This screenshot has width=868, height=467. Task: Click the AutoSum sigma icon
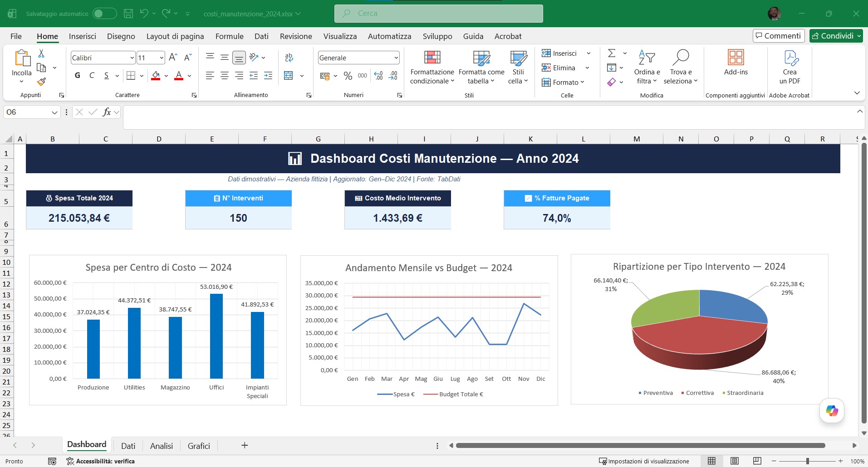point(612,53)
